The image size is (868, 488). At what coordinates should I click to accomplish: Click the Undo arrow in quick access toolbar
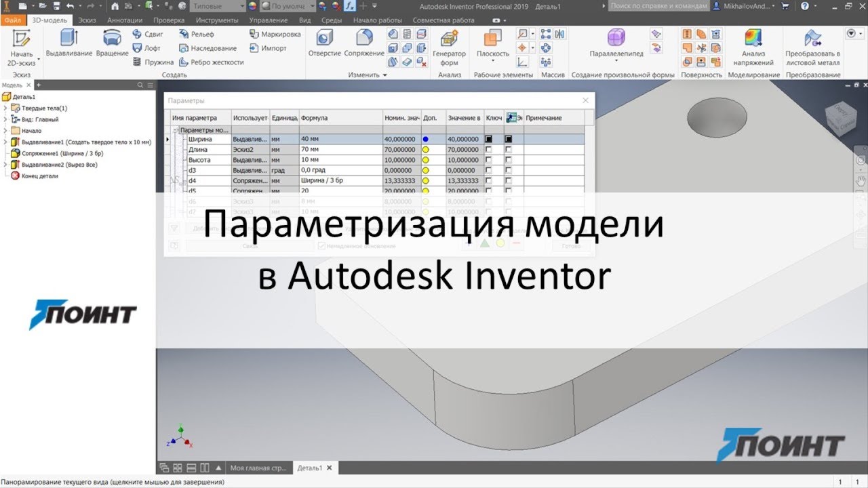tap(70, 5)
